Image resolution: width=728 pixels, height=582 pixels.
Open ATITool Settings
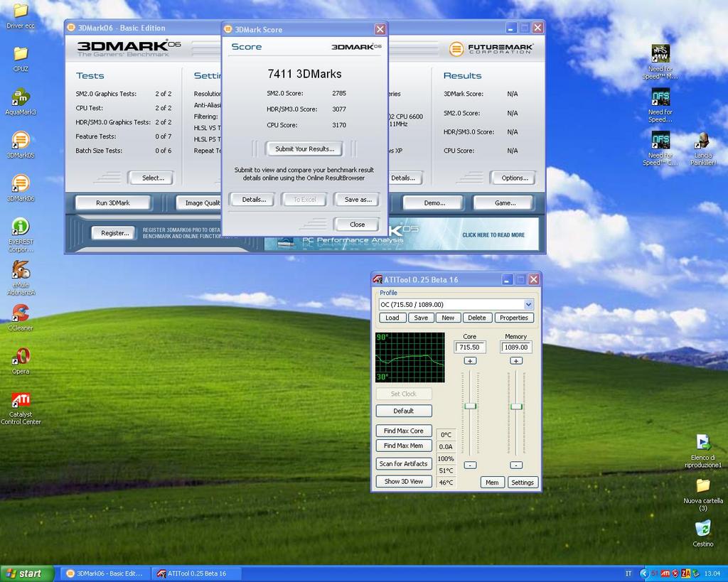pyautogui.click(x=523, y=483)
